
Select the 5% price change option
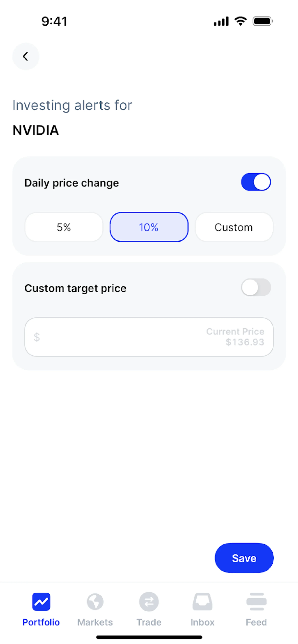pyautogui.click(x=64, y=227)
